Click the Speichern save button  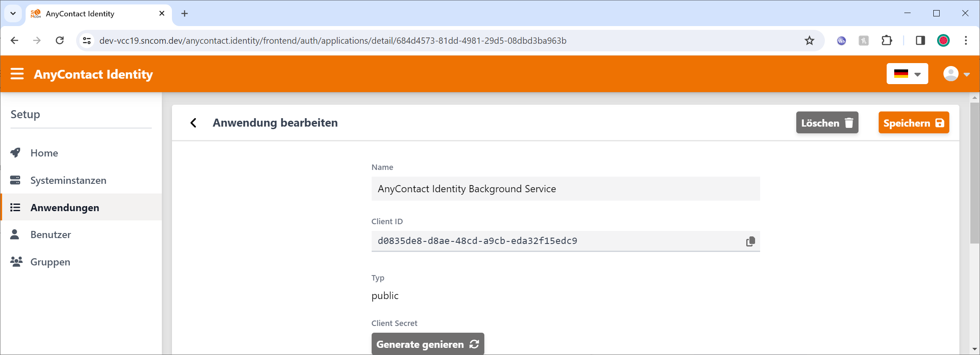(x=913, y=123)
